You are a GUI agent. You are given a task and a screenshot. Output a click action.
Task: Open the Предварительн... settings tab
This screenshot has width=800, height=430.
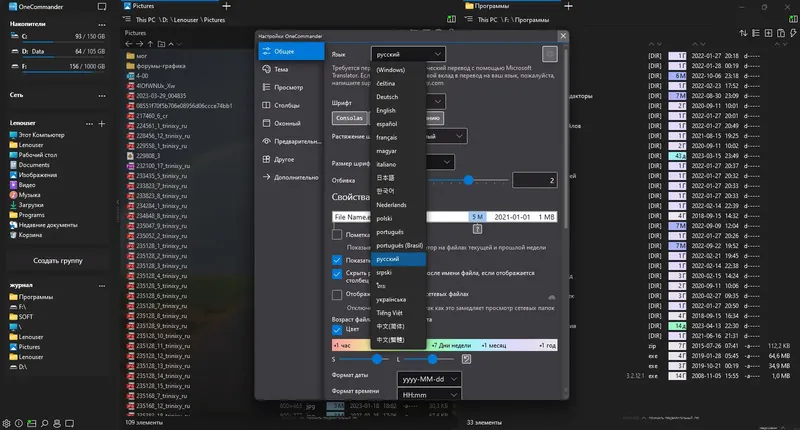click(x=291, y=141)
